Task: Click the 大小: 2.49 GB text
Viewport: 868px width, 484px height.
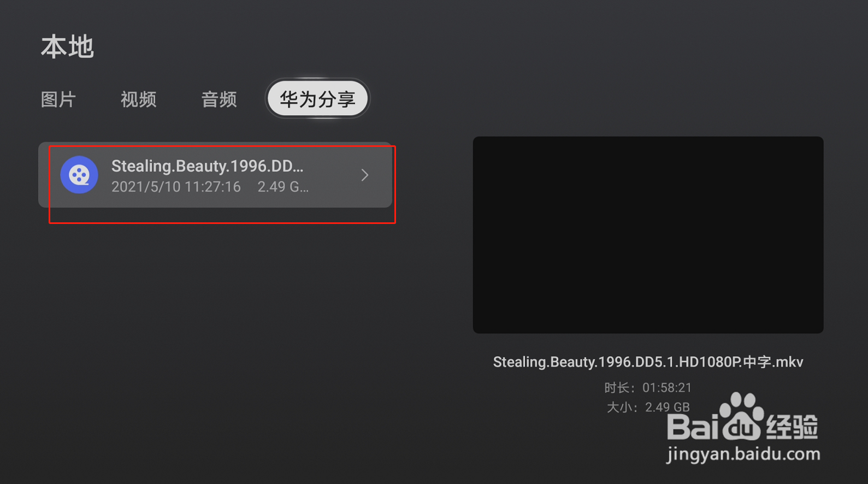Action: click(x=648, y=408)
